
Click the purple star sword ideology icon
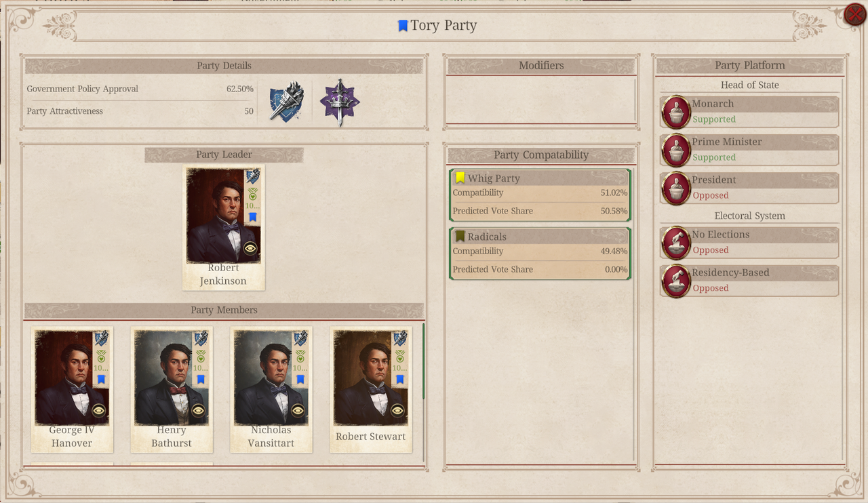tap(340, 102)
